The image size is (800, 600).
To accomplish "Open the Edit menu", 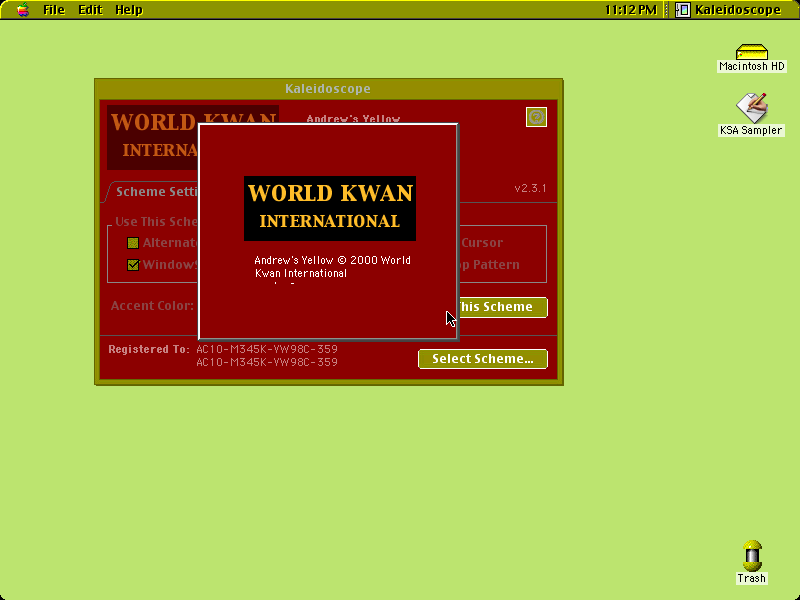I will pos(90,10).
